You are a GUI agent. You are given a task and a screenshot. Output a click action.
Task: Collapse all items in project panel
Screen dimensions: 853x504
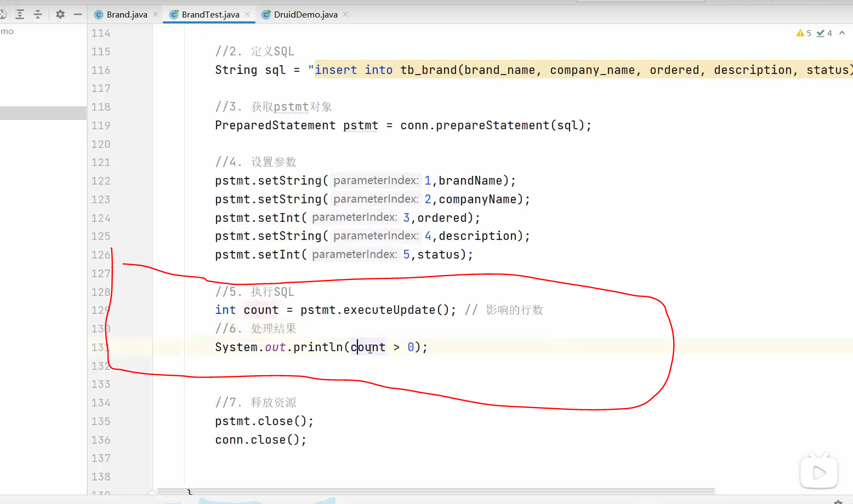pyautogui.click(x=38, y=14)
